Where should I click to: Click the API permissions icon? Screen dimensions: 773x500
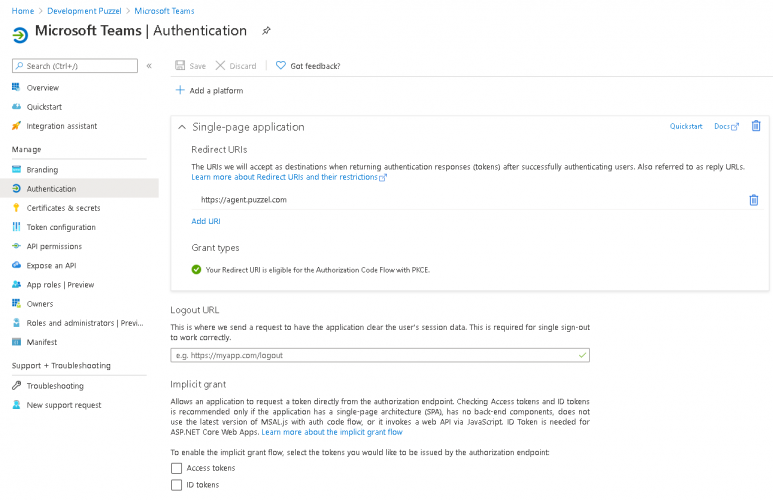click(16, 246)
